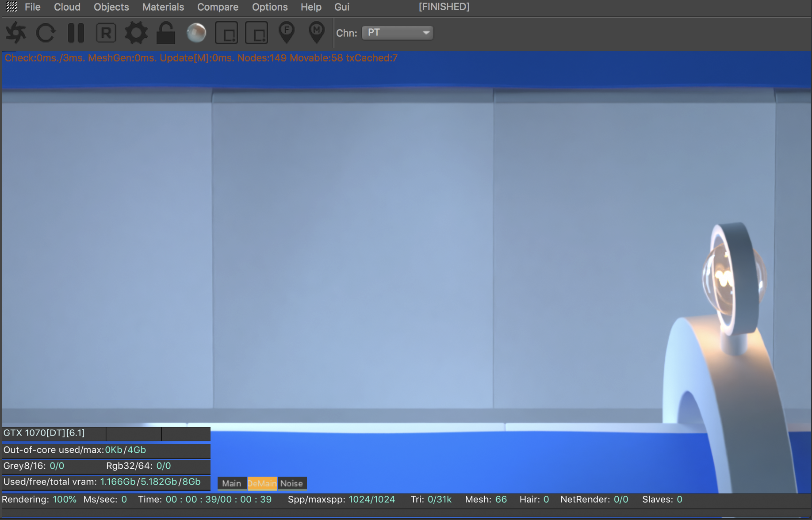Click the 'Rendering: 100%' status entry
Image resolution: width=812 pixels, height=520 pixels.
(39, 499)
